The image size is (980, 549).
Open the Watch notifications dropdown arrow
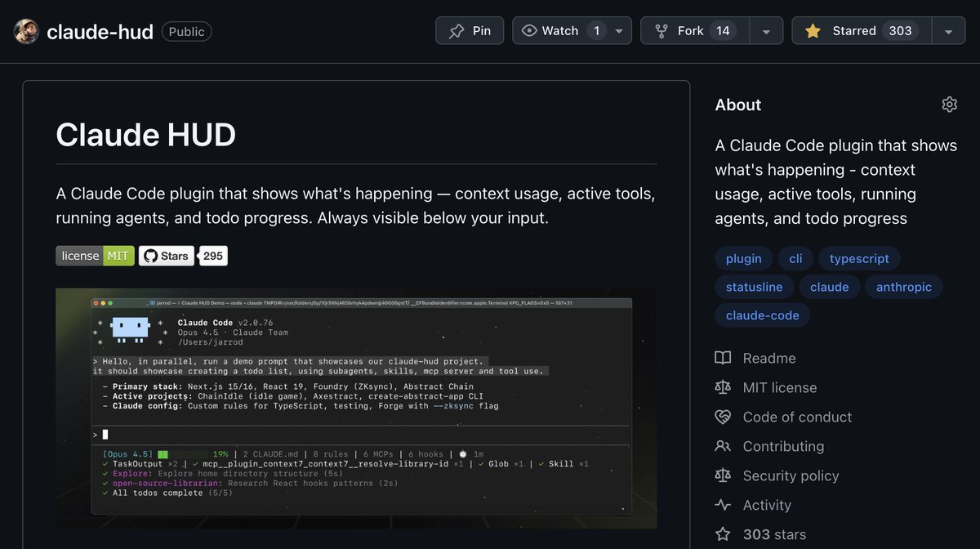click(619, 31)
